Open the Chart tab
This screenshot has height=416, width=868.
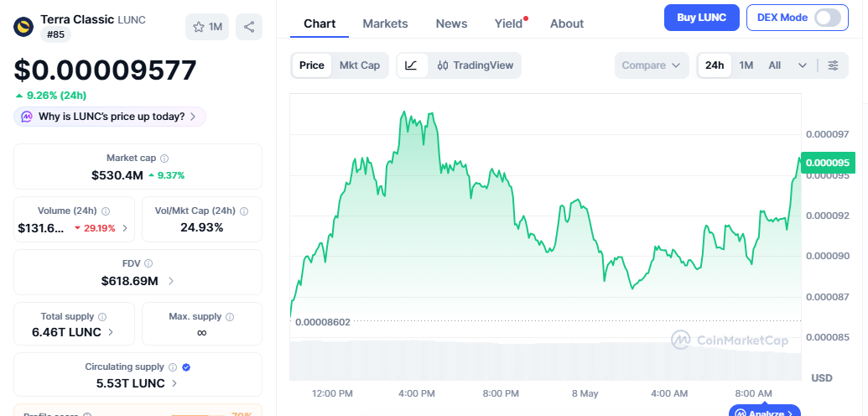coord(320,23)
